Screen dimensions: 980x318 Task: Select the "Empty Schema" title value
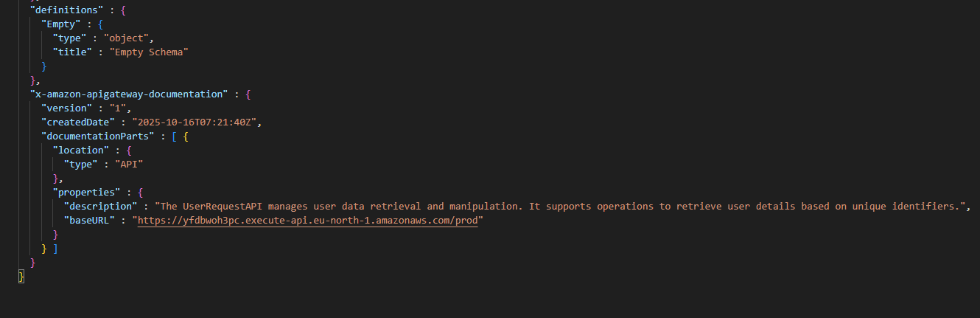click(150, 52)
